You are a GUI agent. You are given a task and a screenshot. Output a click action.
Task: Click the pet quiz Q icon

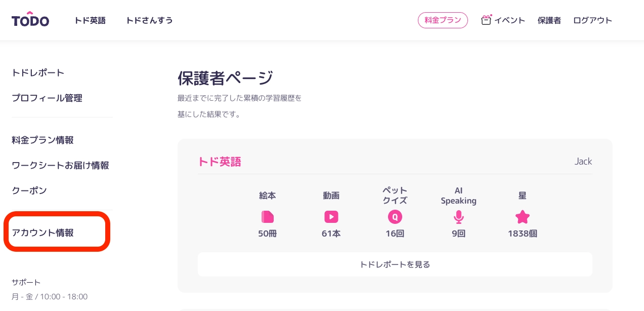(395, 217)
